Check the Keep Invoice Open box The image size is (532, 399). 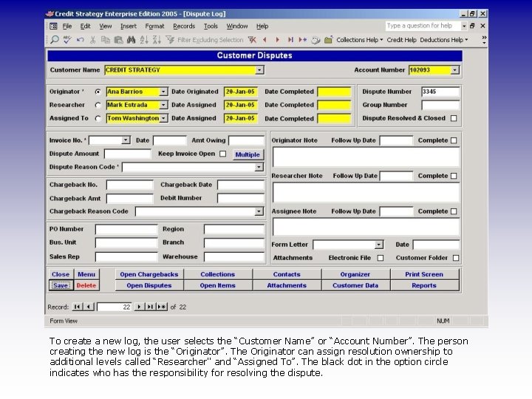(x=223, y=154)
